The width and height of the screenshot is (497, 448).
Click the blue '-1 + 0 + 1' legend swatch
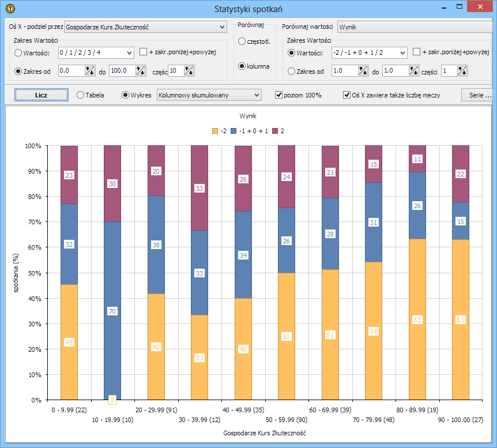[234, 131]
